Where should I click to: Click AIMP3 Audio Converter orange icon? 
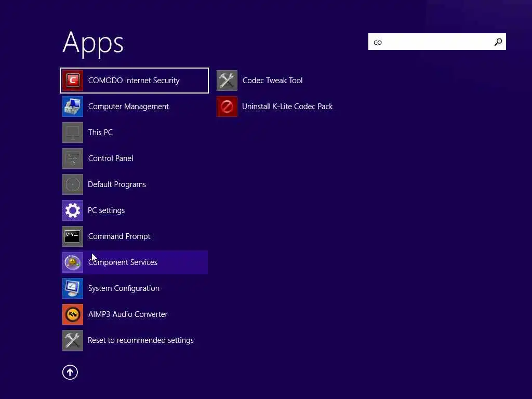click(x=73, y=314)
